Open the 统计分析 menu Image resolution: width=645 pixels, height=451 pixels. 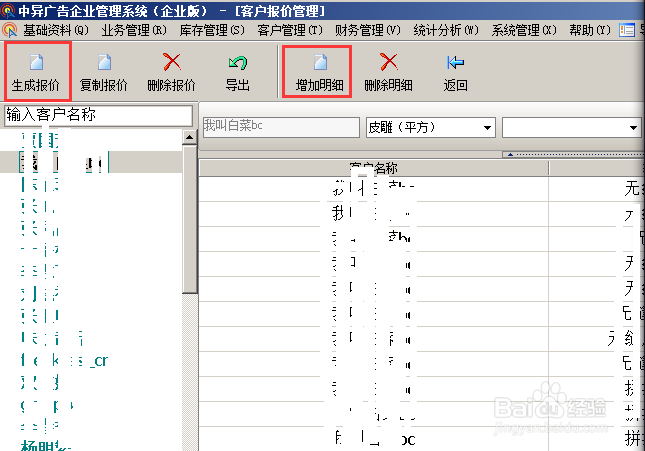tap(446, 30)
